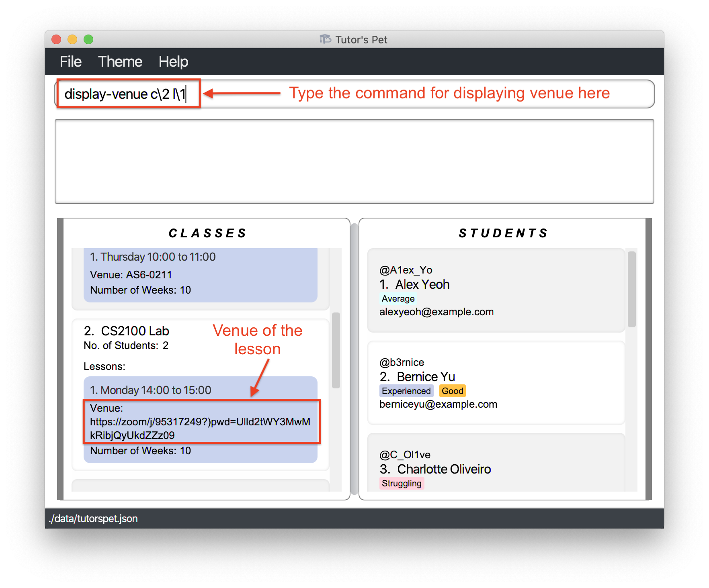
Task: Click the Average tag on Alex Yeoh
Action: pos(398,298)
